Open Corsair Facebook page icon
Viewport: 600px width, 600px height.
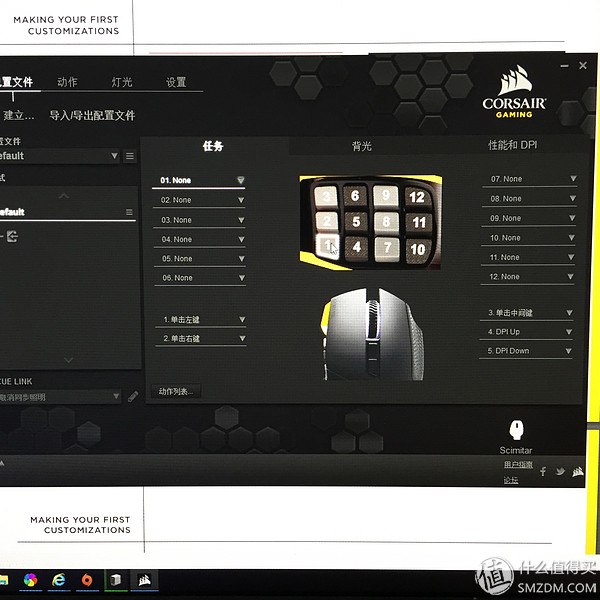click(x=543, y=471)
